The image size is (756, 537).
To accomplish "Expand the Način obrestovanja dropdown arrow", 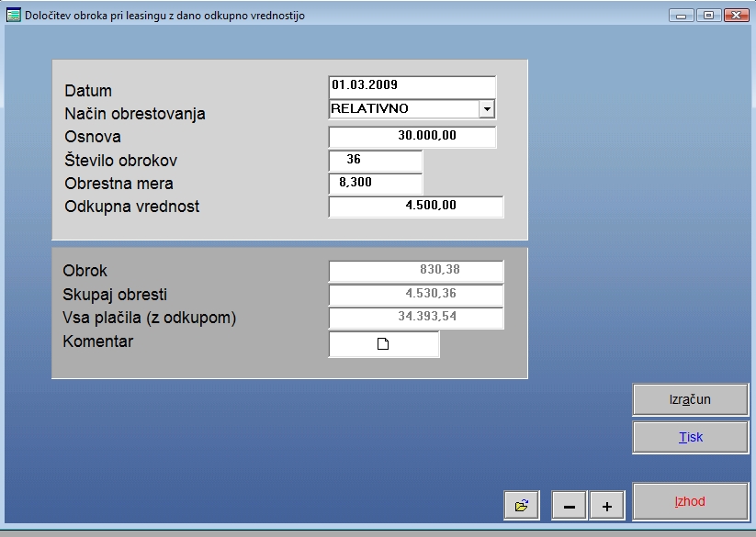I will point(487,108).
